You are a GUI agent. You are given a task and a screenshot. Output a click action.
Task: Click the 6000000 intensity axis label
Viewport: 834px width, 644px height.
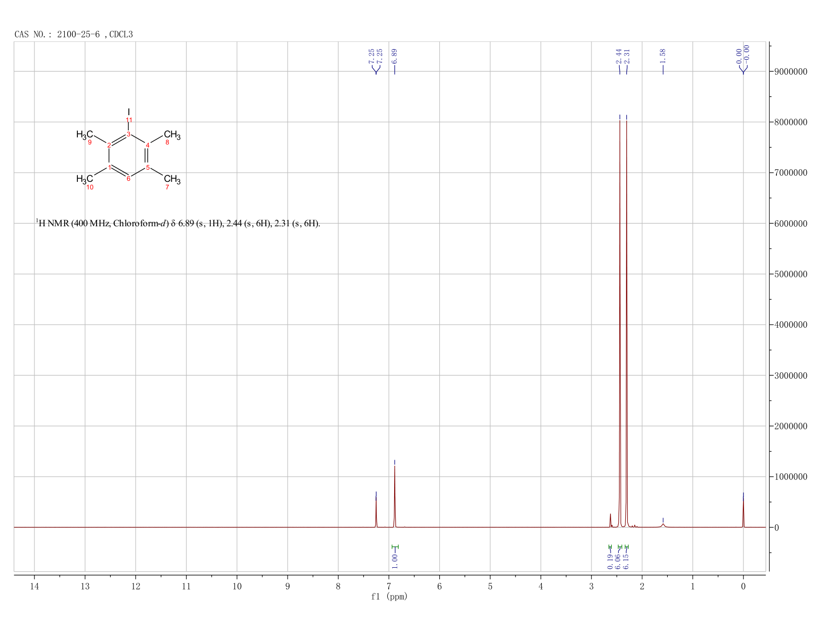[x=791, y=224]
